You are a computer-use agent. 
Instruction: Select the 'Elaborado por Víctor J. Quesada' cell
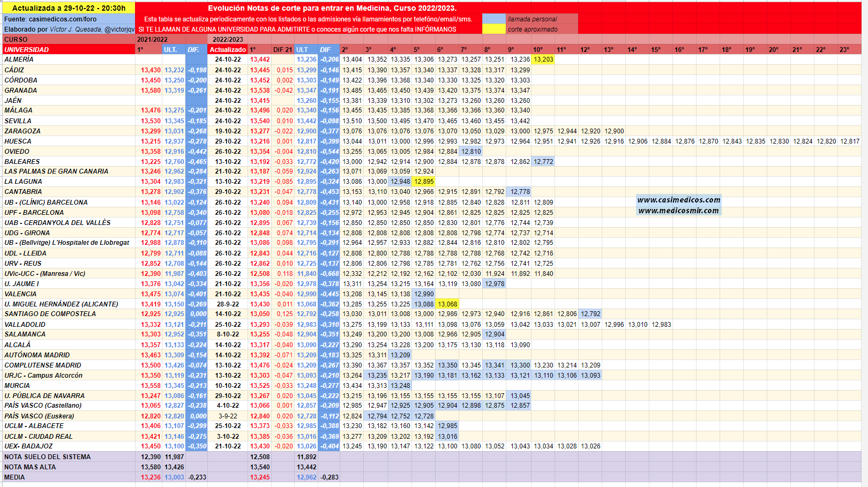[x=69, y=29]
